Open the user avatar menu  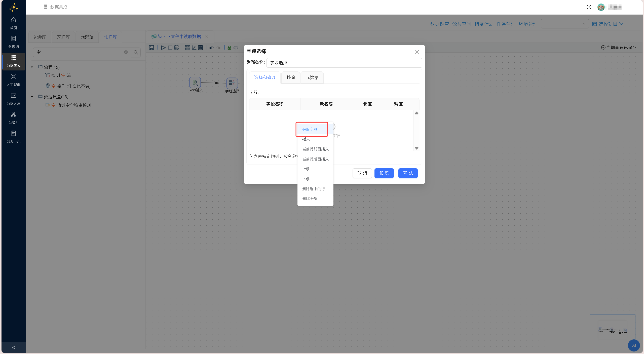click(601, 7)
